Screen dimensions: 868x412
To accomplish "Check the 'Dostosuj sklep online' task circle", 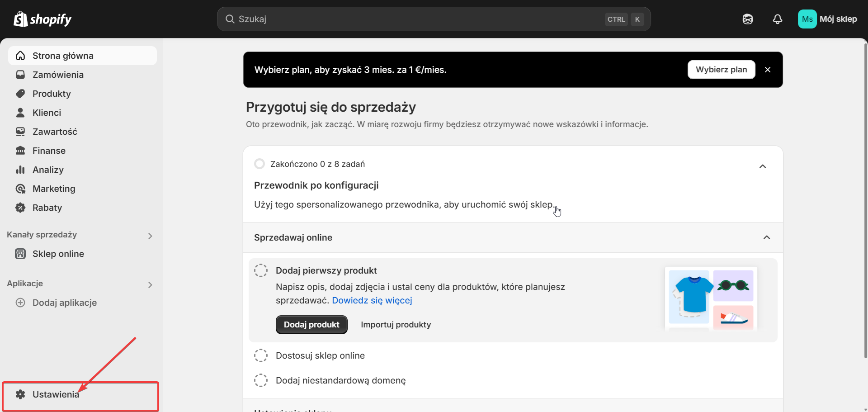I will click(x=261, y=355).
